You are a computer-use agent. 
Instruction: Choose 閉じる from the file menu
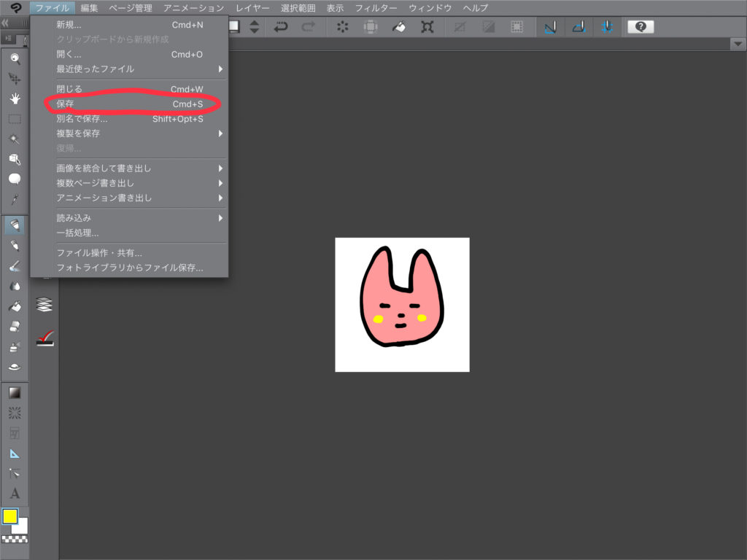[x=130, y=89]
